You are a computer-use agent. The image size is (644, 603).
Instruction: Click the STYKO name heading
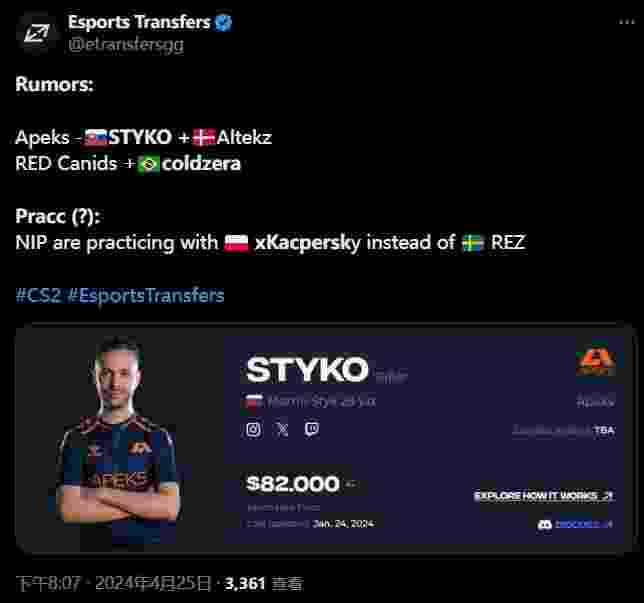(307, 370)
